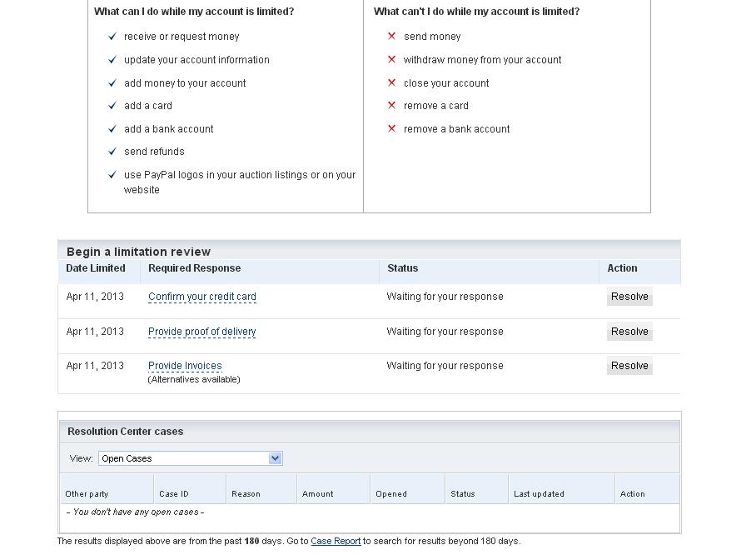Click the 'Case ID' column header

(174, 494)
